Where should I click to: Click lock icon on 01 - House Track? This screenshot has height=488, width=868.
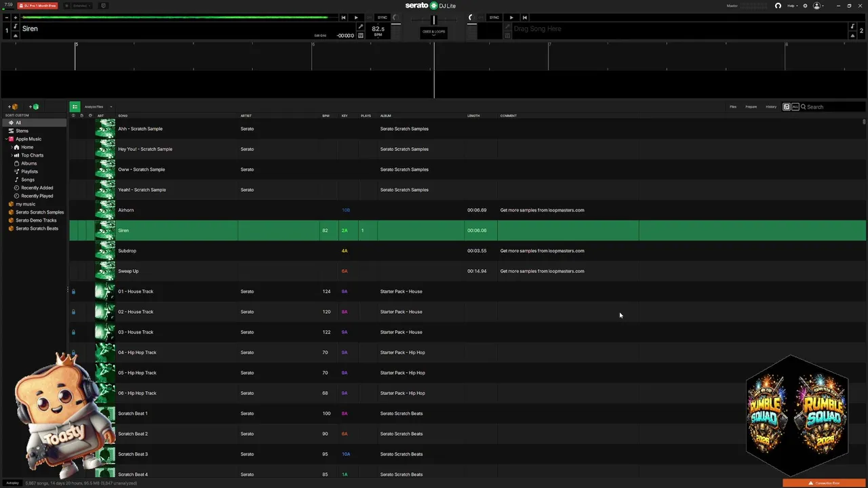pos(73,291)
